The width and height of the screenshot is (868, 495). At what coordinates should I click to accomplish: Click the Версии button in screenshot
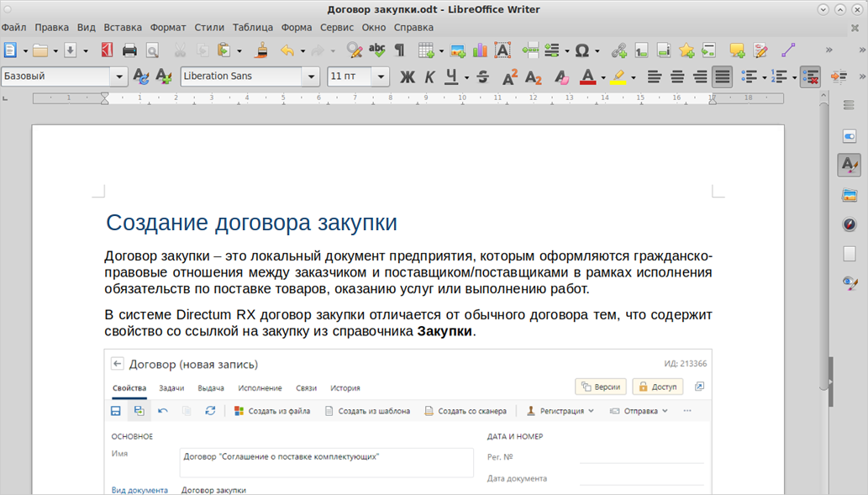pos(601,387)
